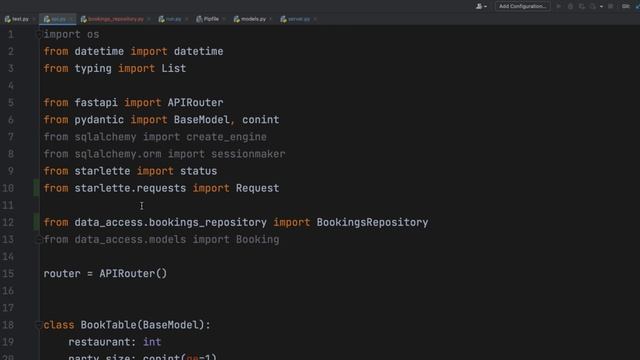Click 'Booking' at end of line 13

point(258,240)
